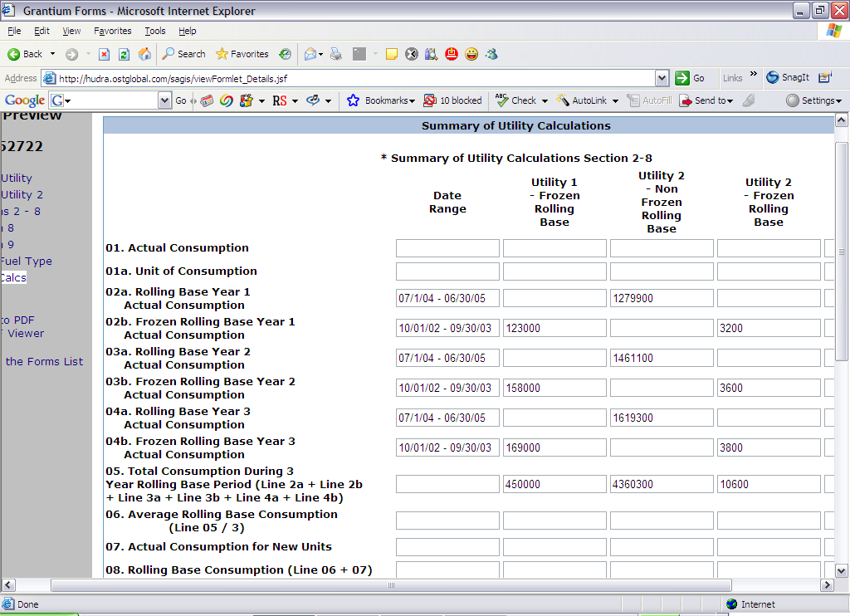Click the popup blocker '10 blocked' icon
This screenshot has height=616, width=850.
452,100
